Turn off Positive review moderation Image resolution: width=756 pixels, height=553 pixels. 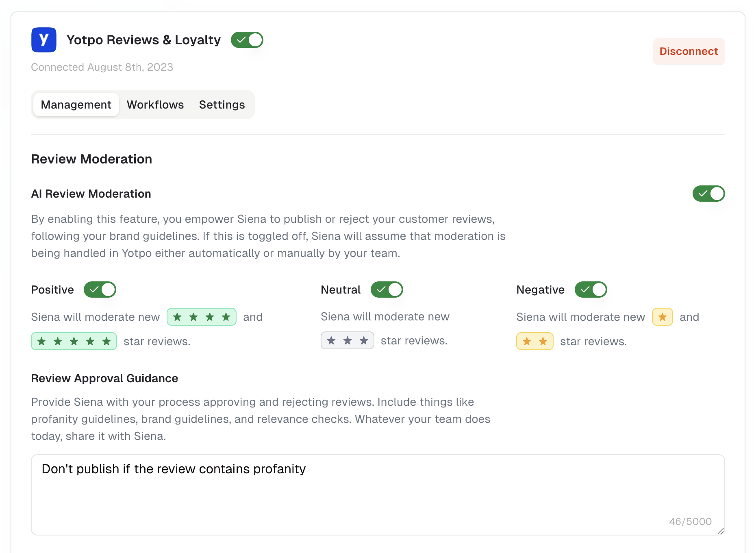[100, 290]
